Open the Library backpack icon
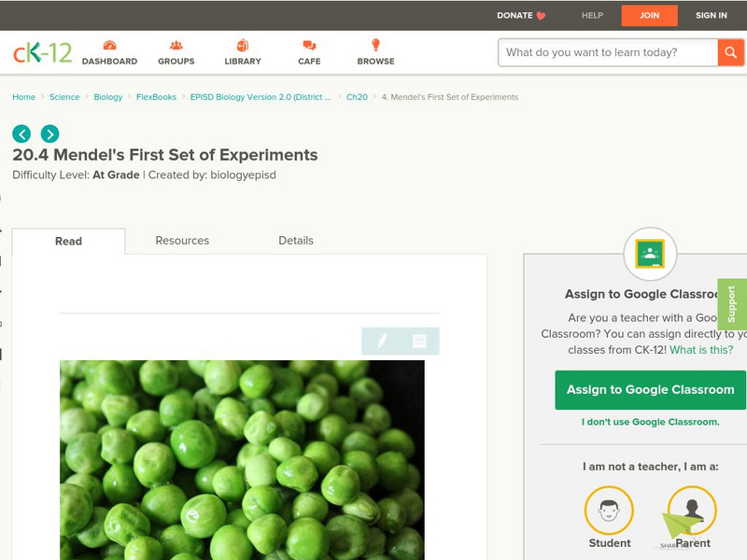Image resolution: width=747 pixels, height=560 pixels. (243, 45)
